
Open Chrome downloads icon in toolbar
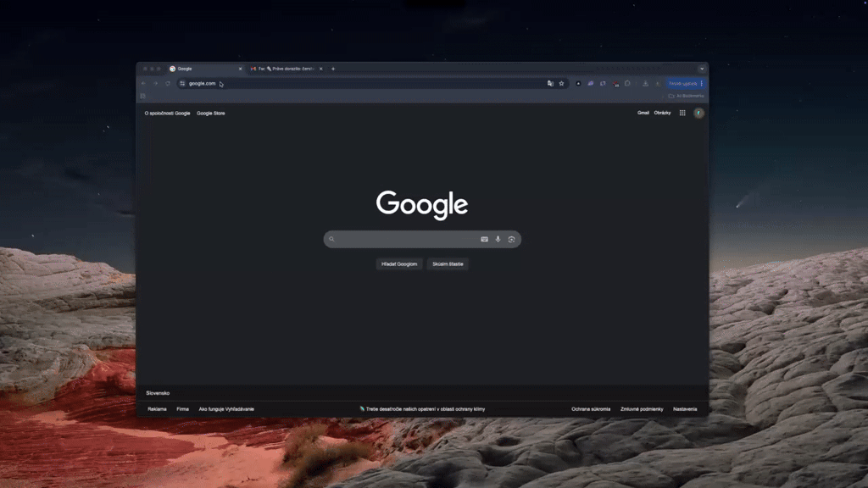click(x=645, y=84)
